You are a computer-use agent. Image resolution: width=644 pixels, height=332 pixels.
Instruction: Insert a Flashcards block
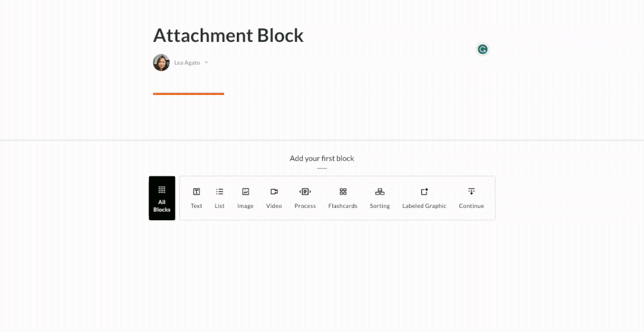click(x=343, y=198)
